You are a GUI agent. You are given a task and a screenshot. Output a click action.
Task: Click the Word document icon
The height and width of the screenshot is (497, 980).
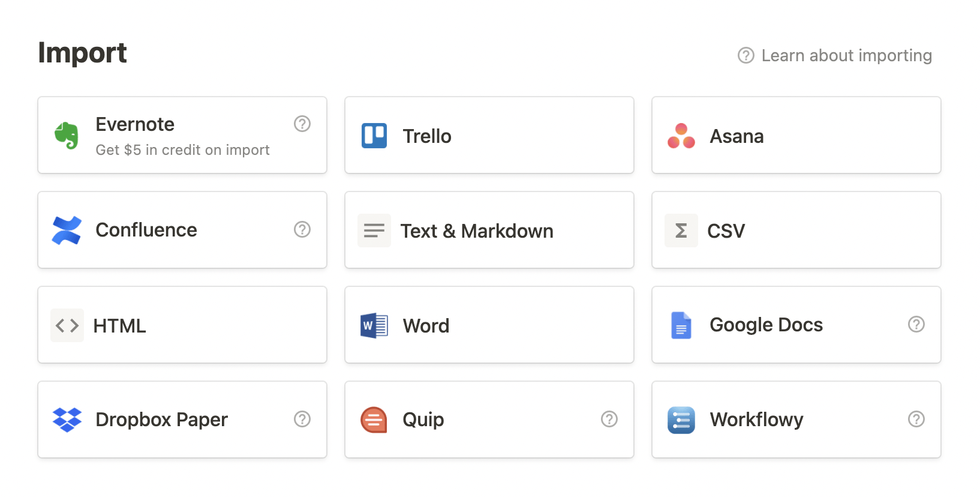coord(374,325)
